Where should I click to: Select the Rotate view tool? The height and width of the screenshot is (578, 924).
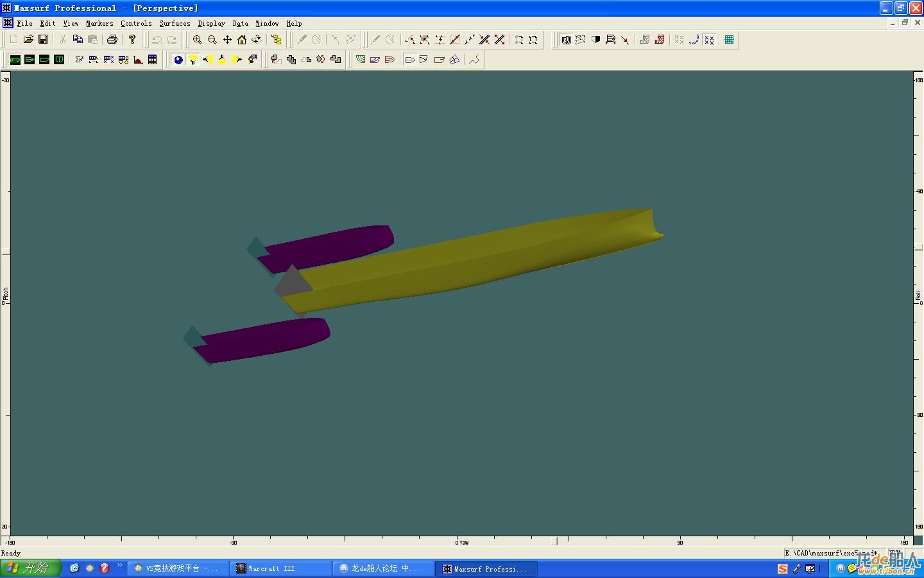257,39
